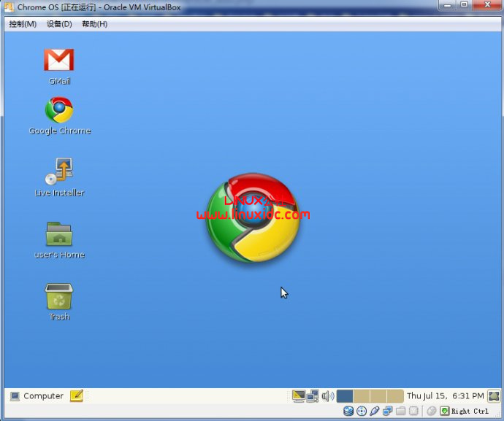This screenshot has width=504, height=421.
Task: Click the network connection tray icon
Action: (313, 396)
